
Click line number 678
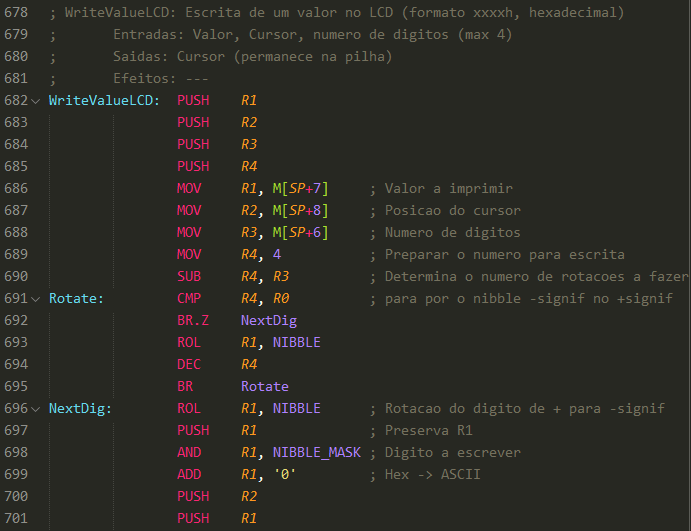(x=16, y=12)
